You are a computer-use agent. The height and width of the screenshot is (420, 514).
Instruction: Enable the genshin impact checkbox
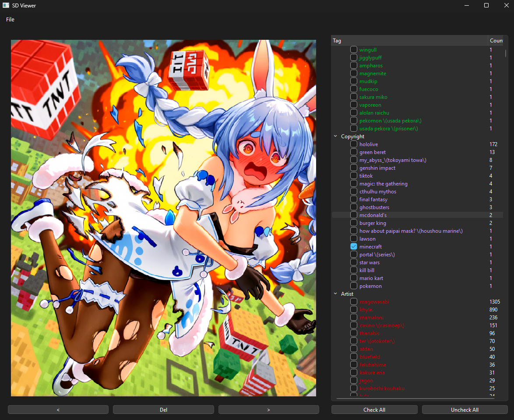pos(354,168)
